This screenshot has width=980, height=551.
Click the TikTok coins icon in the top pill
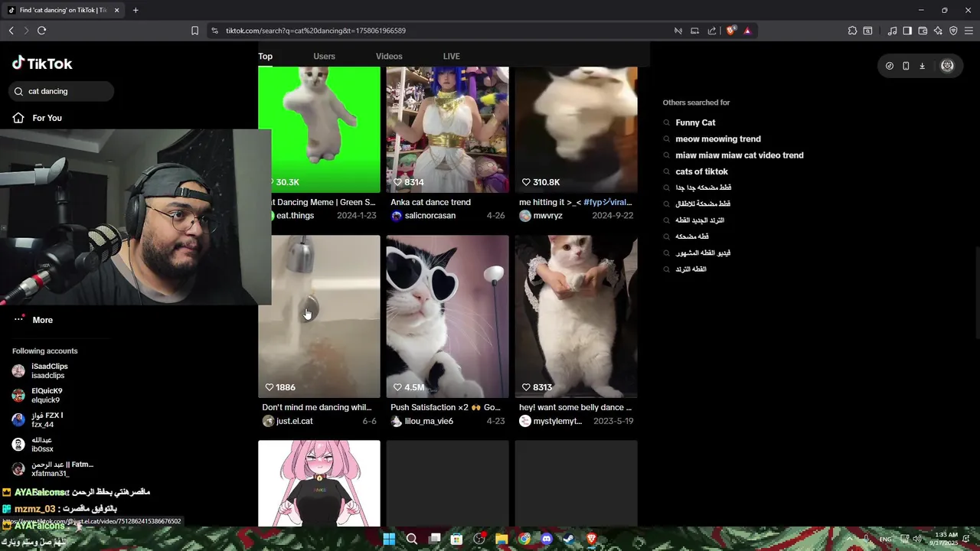click(x=889, y=66)
